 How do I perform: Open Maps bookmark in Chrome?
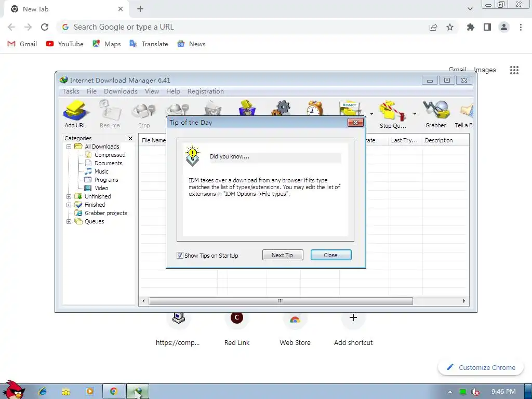pos(107,44)
